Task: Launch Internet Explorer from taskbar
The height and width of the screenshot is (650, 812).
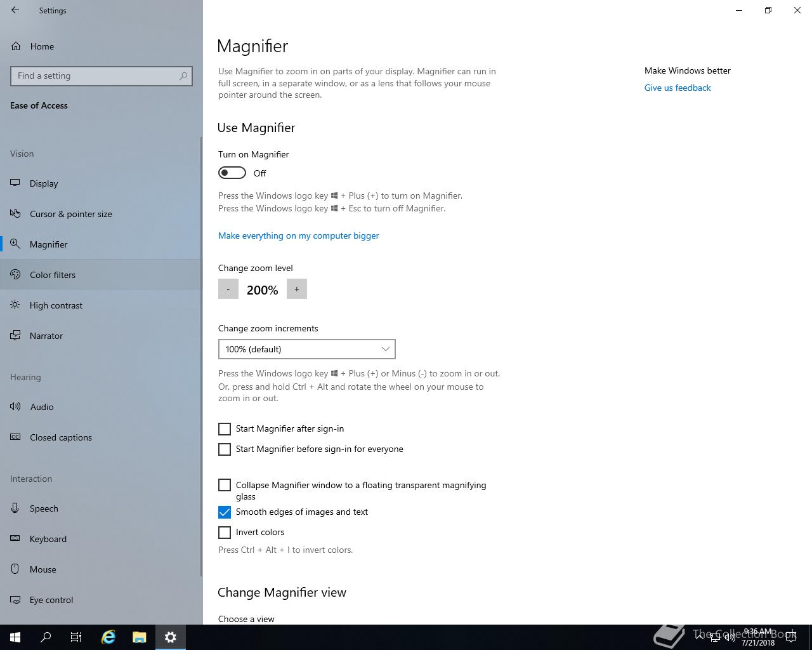Action: pyautogui.click(x=108, y=637)
